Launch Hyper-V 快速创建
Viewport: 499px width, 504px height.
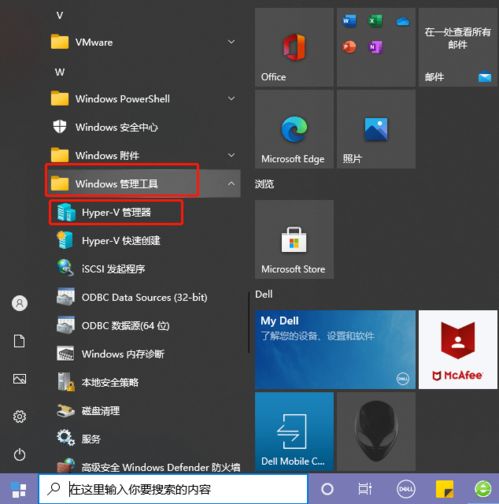pyautogui.click(x=144, y=241)
